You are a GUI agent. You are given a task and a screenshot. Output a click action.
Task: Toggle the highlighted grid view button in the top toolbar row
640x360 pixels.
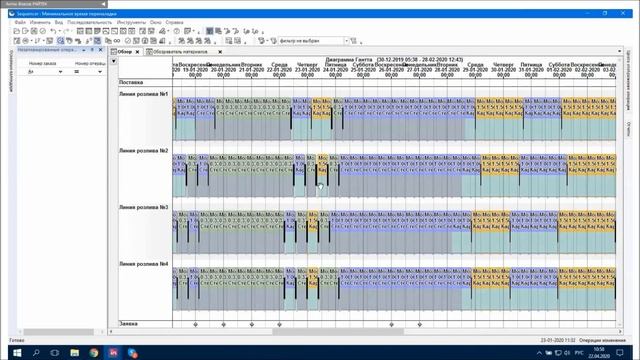point(209,31)
